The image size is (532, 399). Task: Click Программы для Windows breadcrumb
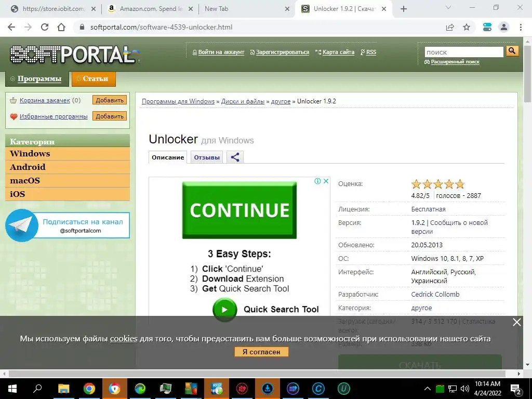coord(178,101)
